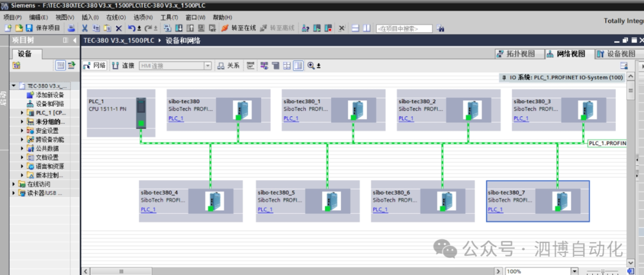Undo the last action
644x275 pixels.
(131, 29)
